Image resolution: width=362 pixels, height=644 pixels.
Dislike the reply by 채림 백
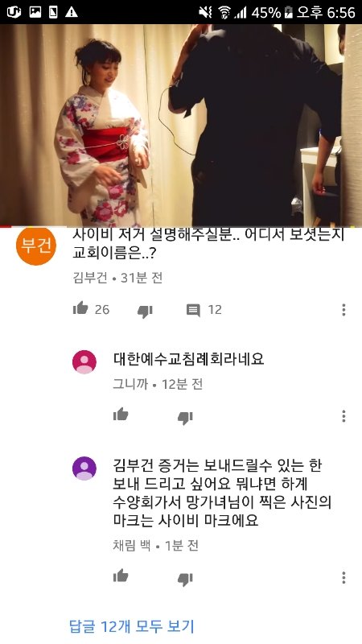point(185,579)
